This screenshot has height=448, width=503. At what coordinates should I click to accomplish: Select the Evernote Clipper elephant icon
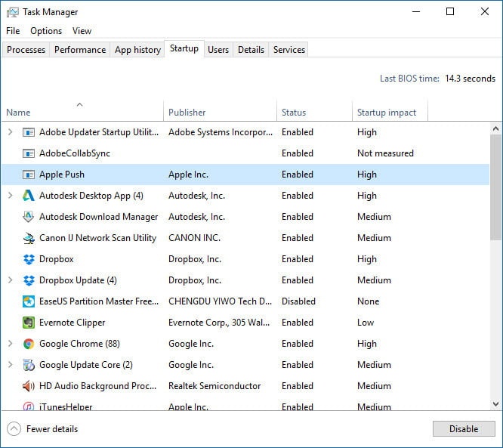pos(29,323)
